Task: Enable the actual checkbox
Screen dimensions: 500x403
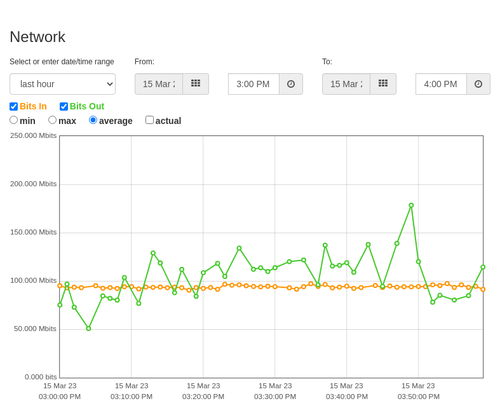Action: [x=150, y=120]
